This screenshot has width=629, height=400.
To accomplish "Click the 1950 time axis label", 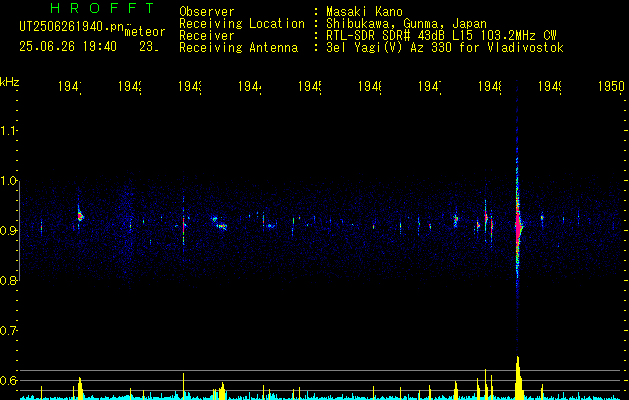I will coord(611,87).
